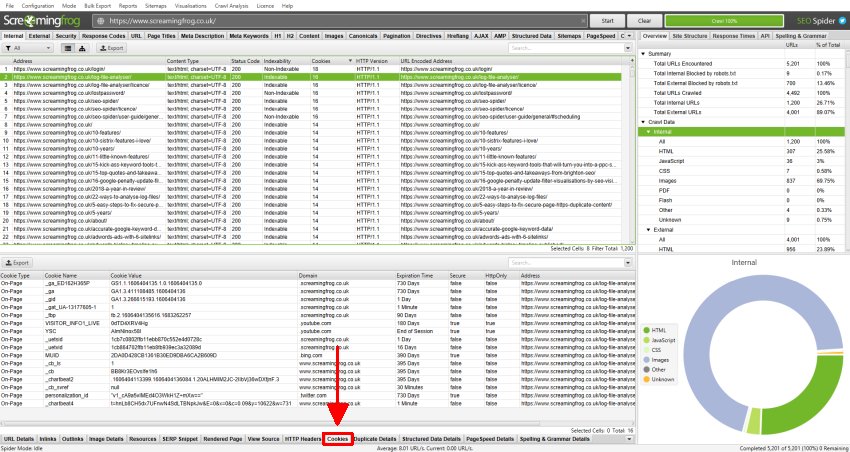
Task: Click the top Search field
Action: pos(566,48)
